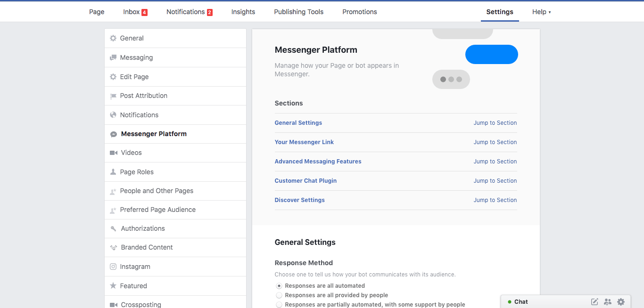
Task: Open Post Attribution settings
Action: click(175, 96)
